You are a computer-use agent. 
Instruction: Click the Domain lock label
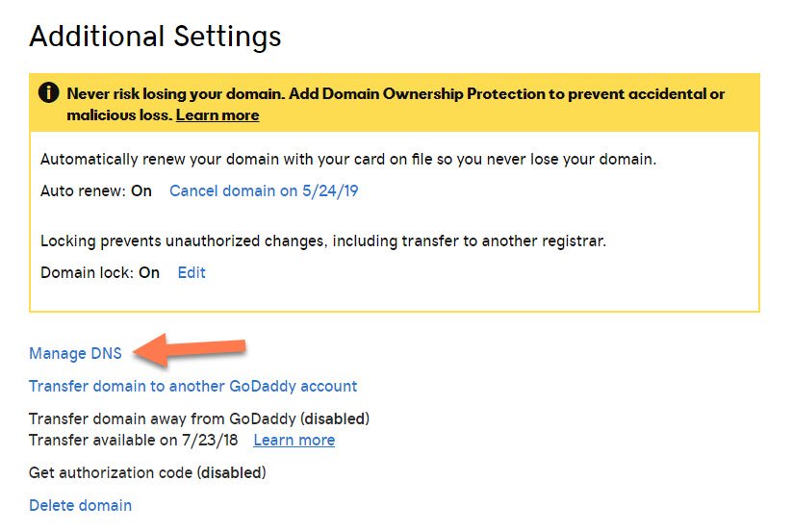click(x=87, y=272)
